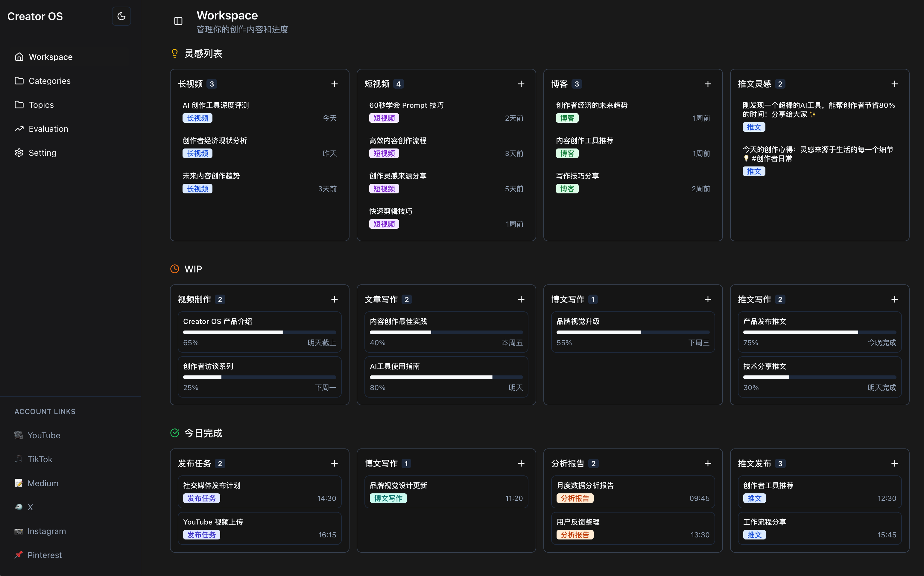This screenshot has width=924, height=576.
Task: Add item to 短视频 list
Action: (x=521, y=84)
